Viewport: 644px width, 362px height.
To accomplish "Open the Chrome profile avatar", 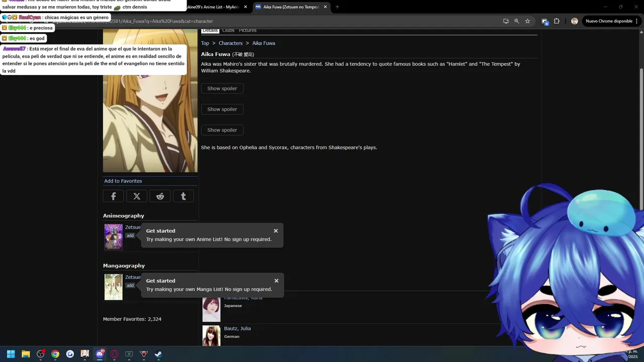I will [x=575, y=21].
